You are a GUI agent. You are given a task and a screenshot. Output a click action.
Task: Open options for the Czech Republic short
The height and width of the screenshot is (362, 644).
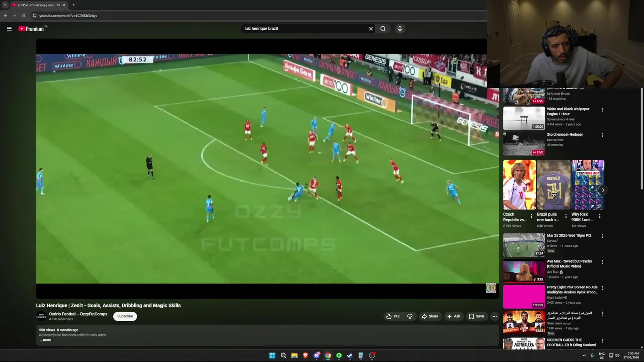coord(531,216)
